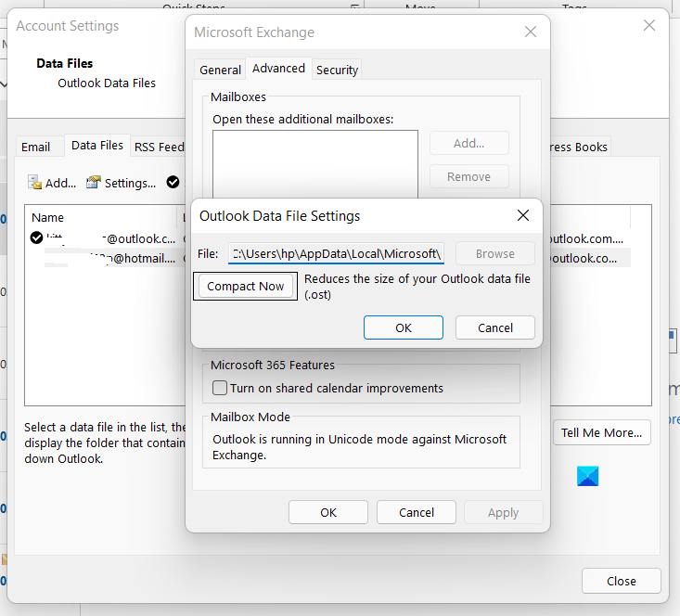Click Close button in Account Settings
Image resolution: width=680 pixels, height=616 pixels.
click(x=621, y=581)
